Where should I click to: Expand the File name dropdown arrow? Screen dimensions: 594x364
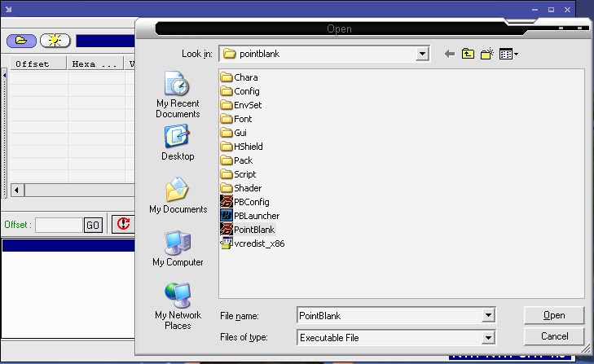(x=488, y=315)
